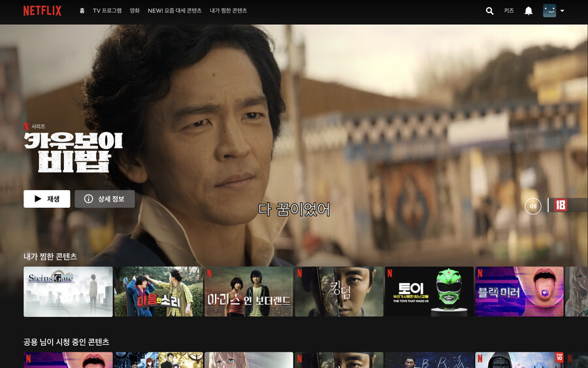Open the search magnifier icon
Image resolution: width=588 pixels, height=368 pixels.
coord(489,11)
